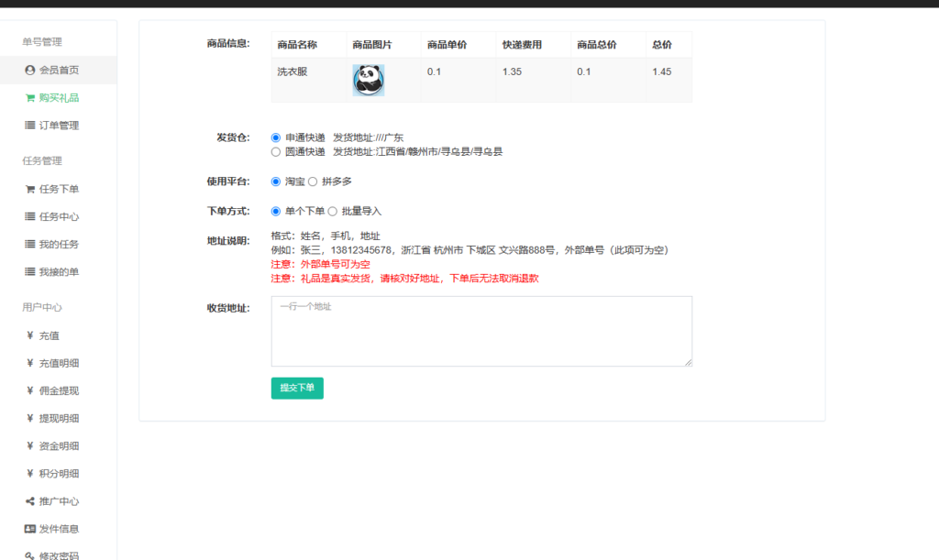Open 订单管理 via its list icon
Screen dimensions: 939x560
[30, 125]
